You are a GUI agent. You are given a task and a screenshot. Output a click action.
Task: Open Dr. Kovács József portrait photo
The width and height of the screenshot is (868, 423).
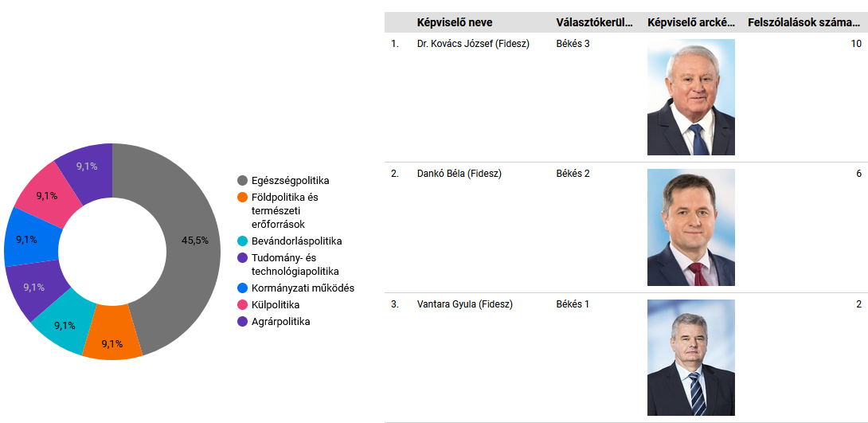pos(691,97)
